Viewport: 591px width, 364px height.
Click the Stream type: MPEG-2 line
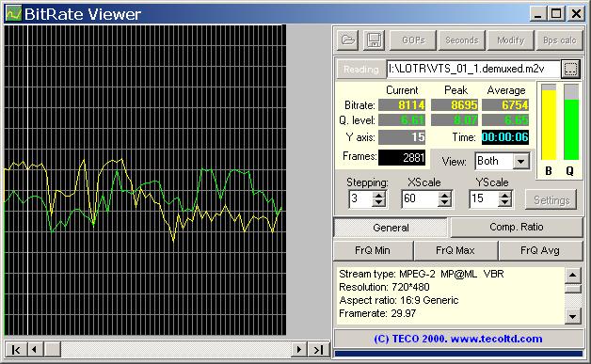click(x=422, y=274)
